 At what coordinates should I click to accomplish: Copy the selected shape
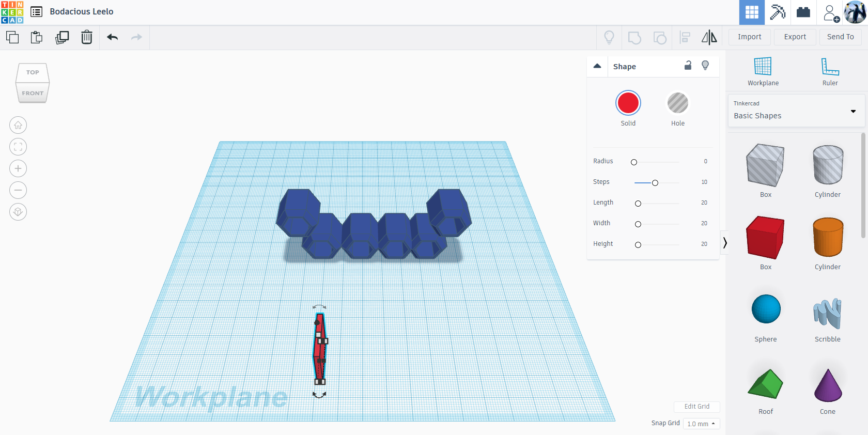pos(12,37)
